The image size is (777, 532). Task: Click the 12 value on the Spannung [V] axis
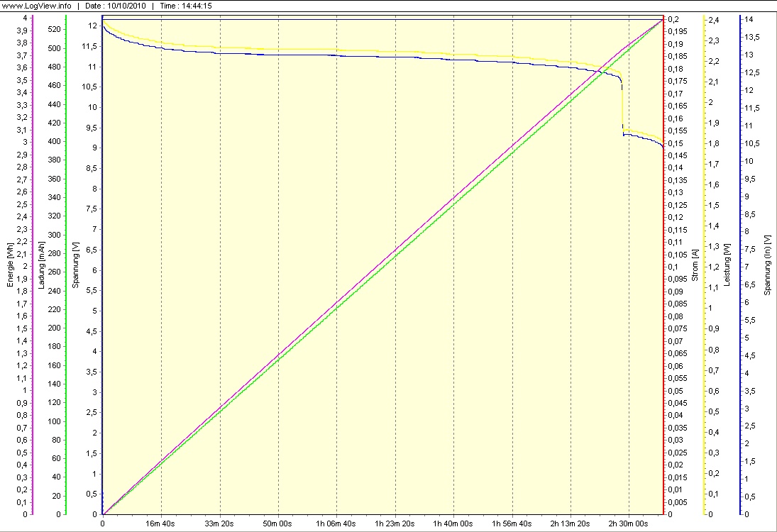[x=93, y=26]
